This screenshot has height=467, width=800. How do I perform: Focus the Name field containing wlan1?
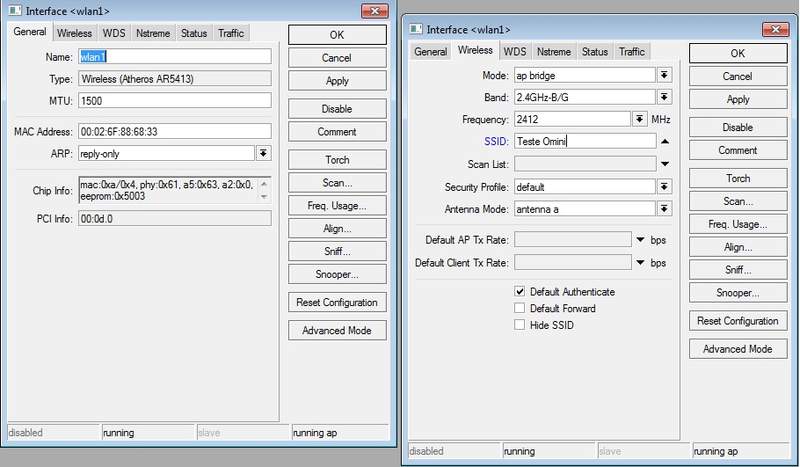point(175,57)
